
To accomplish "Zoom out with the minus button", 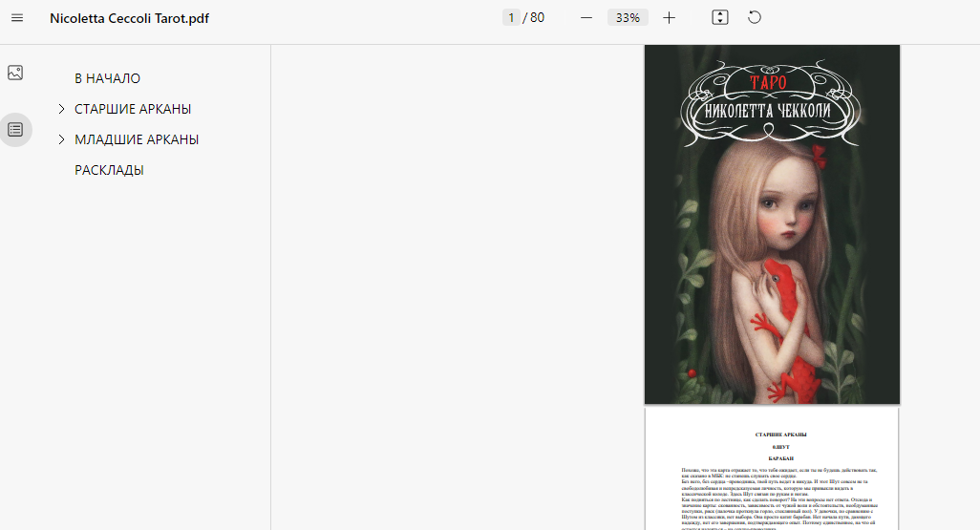I will coord(586,18).
